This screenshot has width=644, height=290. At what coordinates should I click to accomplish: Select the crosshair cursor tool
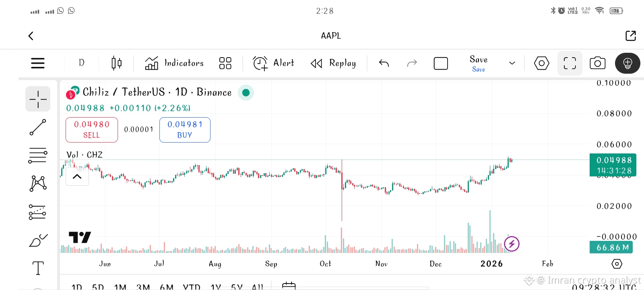point(38,99)
